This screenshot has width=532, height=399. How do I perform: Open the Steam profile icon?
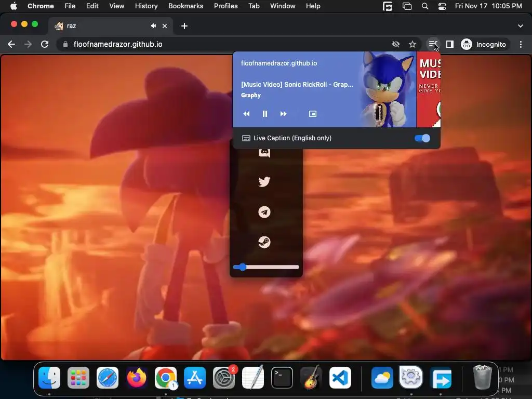(x=264, y=242)
